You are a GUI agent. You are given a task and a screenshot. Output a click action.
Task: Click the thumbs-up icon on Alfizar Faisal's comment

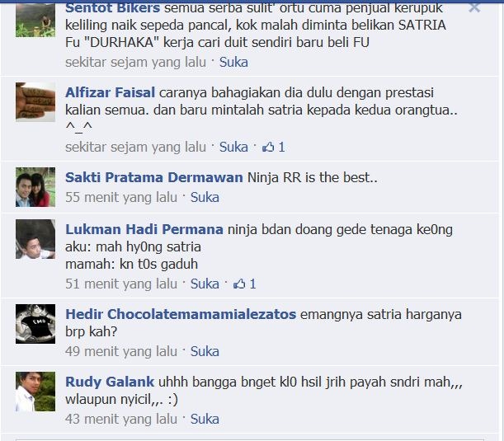pos(268,147)
